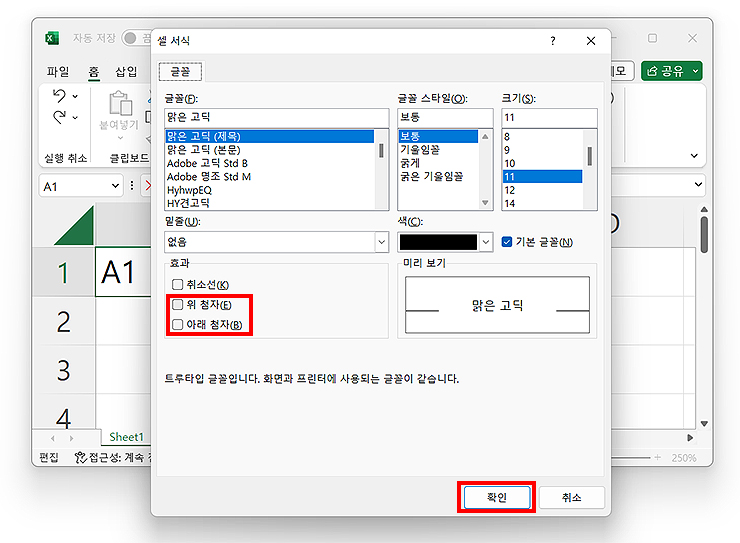This screenshot has width=740, height=543.
Task: Enable the 위 첨자 superscript checkbox
Action: pos(177,305)
